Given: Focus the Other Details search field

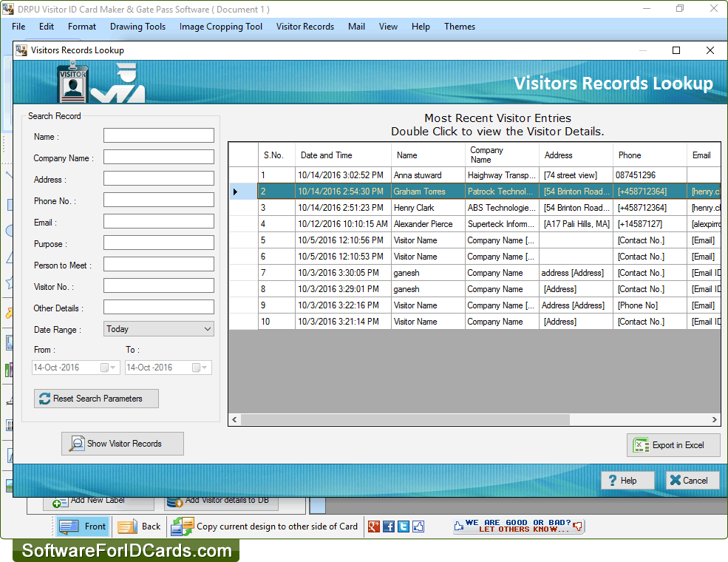Looking at the screenshot, I should coord(159,307).
